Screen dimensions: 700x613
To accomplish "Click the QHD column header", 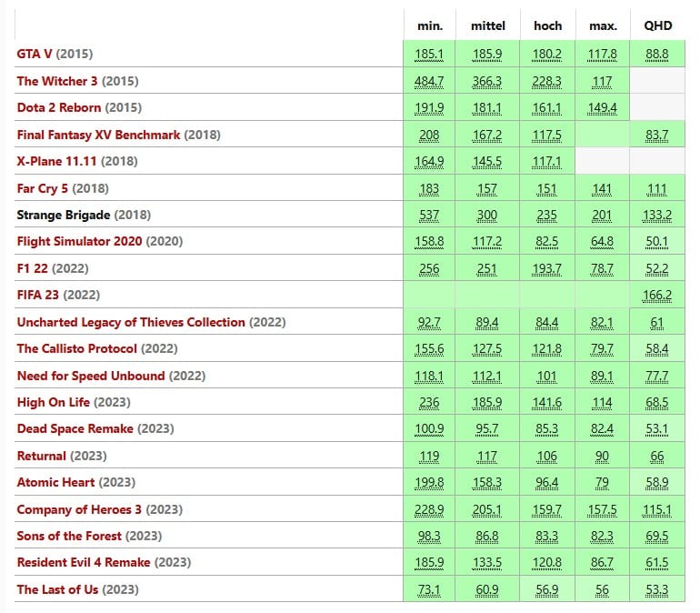I will pos(657,25).
